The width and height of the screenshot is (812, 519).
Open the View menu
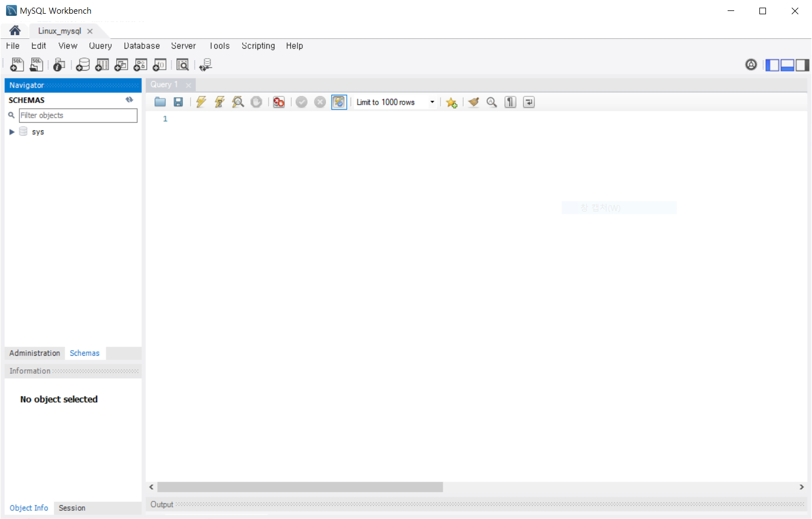pos(68,46)
